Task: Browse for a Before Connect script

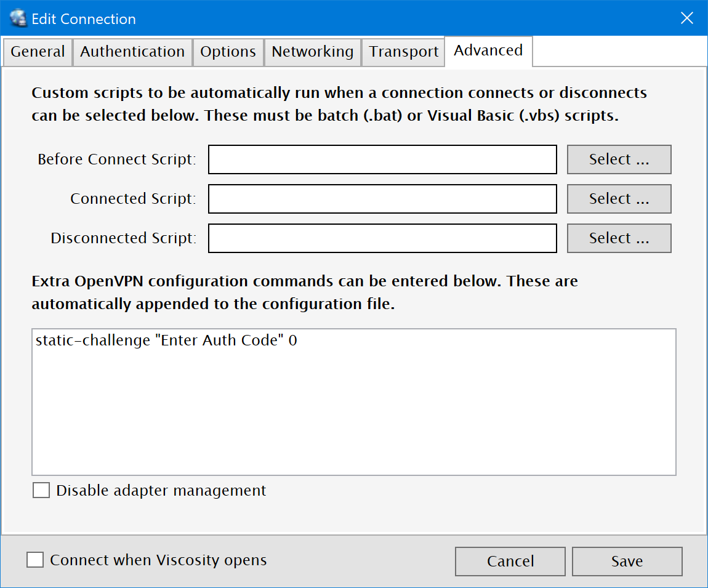Action: (619, 159)
